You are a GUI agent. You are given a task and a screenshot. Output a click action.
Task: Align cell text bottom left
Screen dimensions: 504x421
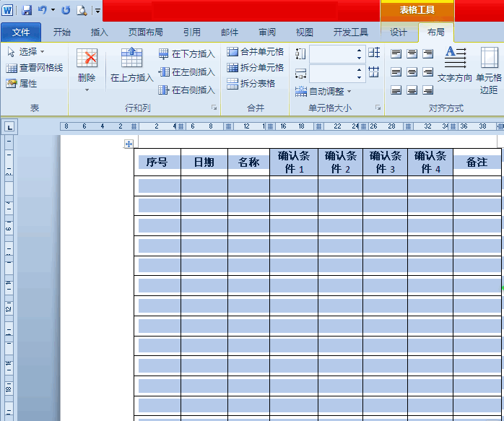(x=396, y=90)
